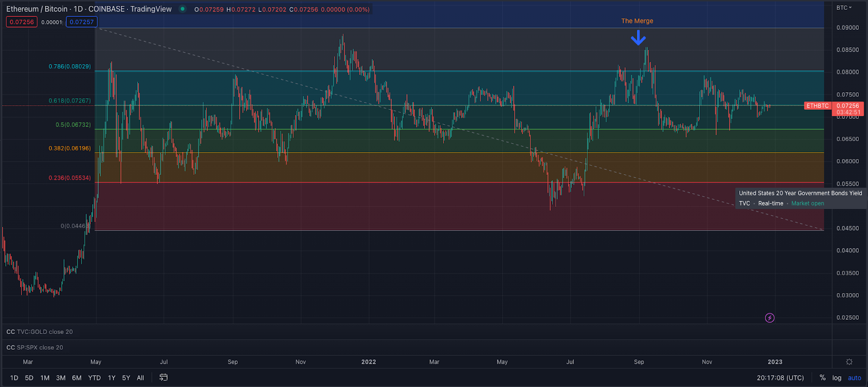
Task: Select the 1M time range
Action: pyautogui.click(x=45, y=378)
